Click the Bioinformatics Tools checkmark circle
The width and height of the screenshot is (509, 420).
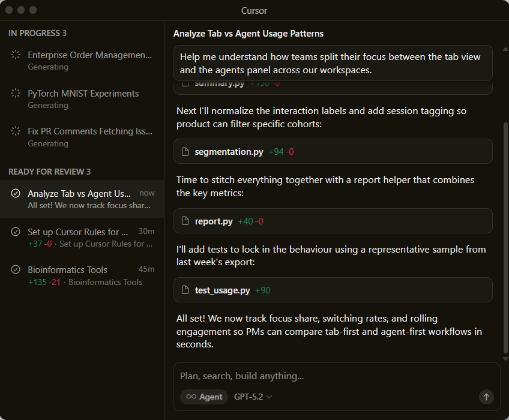(x=16, y=270)
